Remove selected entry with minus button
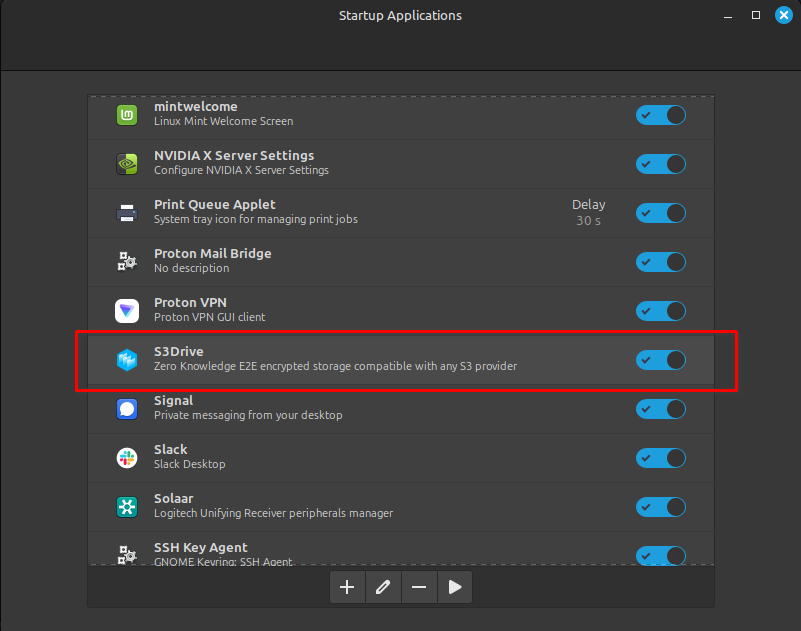Screen dimensions: 801x631 coord(419,587)
